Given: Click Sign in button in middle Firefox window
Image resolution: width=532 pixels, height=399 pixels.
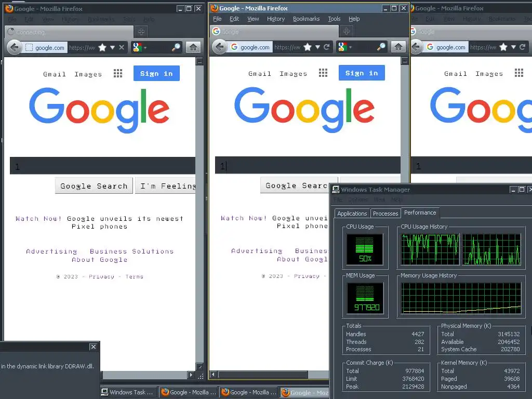Looking at the screenshot, I should coord(362,73).
